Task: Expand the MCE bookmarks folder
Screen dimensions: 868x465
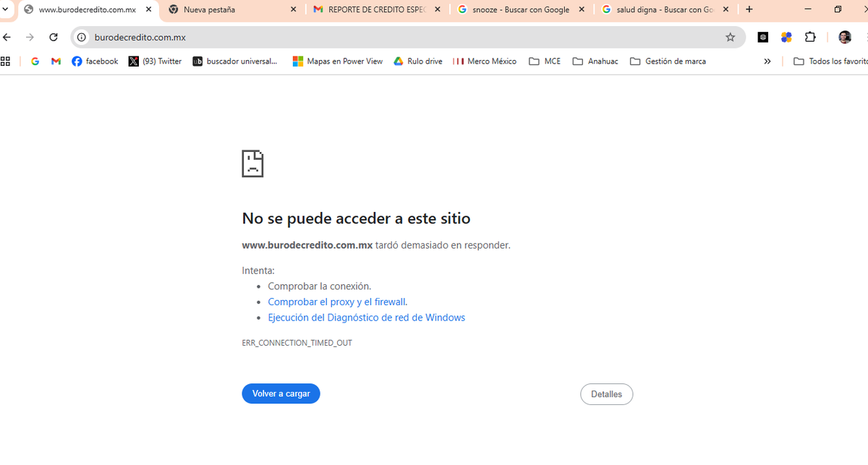Action: coord(545,61)
